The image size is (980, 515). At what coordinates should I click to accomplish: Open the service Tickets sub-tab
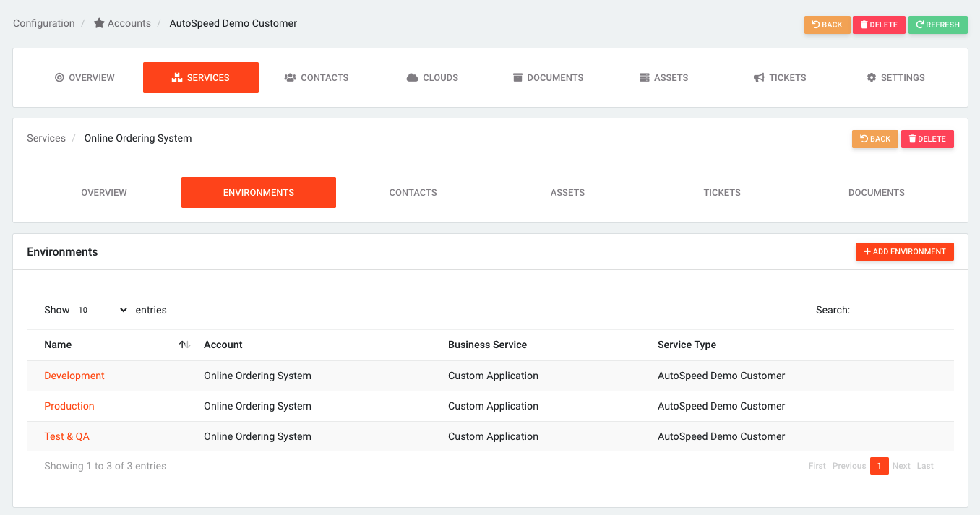[722, 193]
